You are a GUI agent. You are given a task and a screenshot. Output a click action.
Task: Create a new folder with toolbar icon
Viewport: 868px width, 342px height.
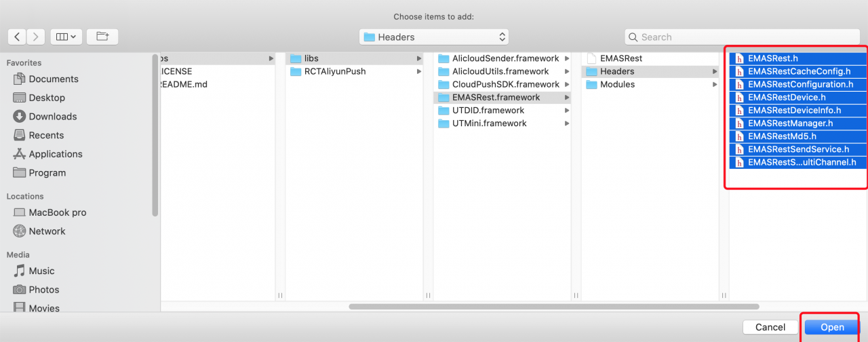[x=102, y=37]
